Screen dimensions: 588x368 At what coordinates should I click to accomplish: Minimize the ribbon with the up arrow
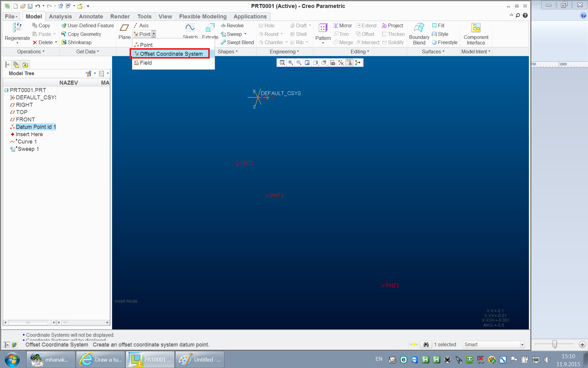(511, 15)
